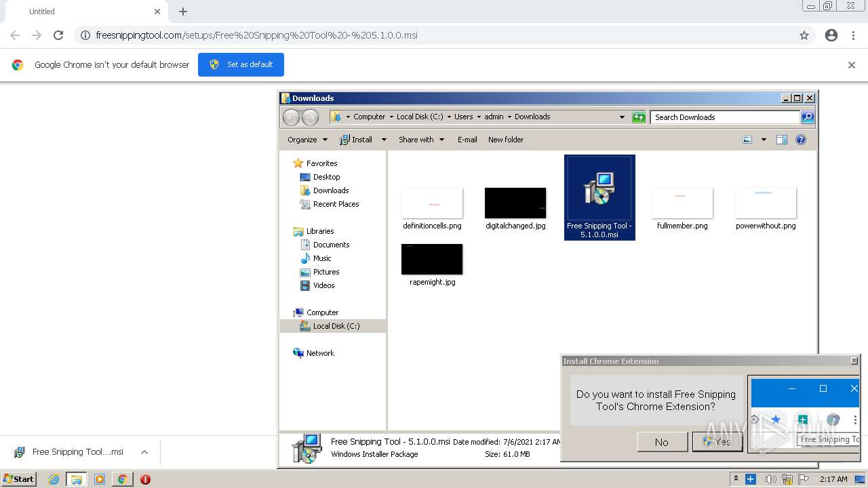Reload the Chrome page

tap(58, 35)
